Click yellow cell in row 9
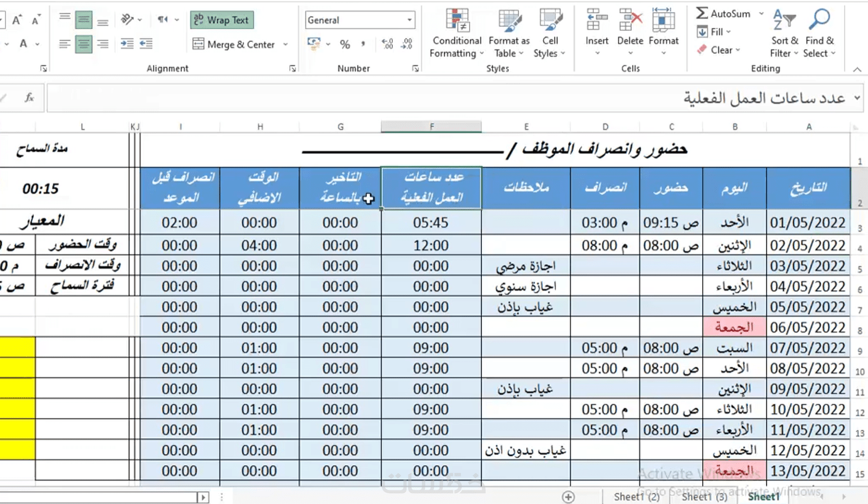The image size is (868, 504). click(x=17, y=348)
